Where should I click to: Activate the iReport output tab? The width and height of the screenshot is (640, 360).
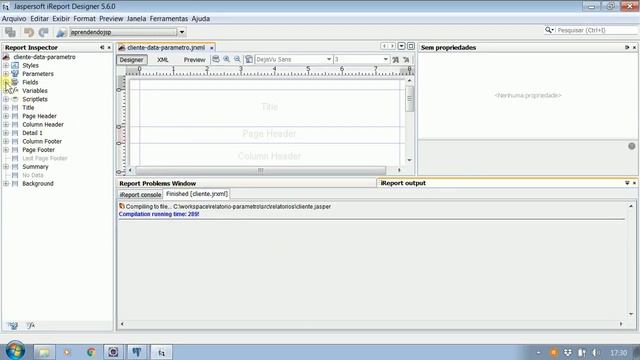[403, 183]
